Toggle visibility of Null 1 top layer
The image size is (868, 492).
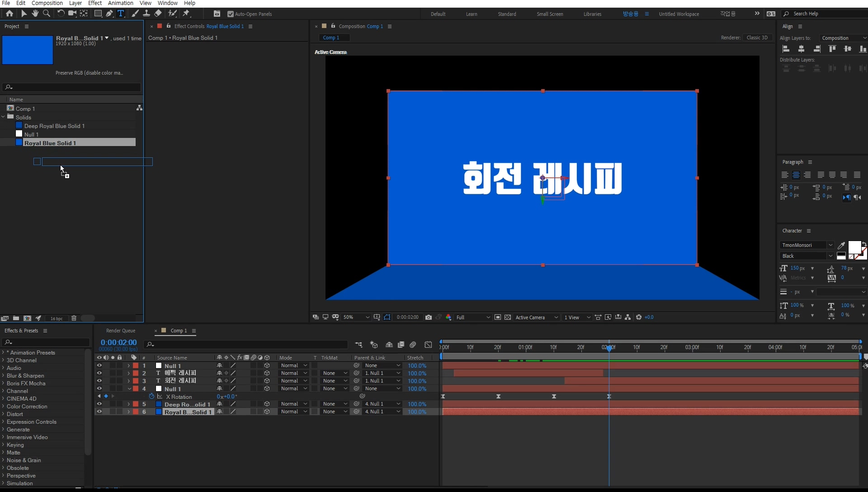pyautogui.click(x=99, y=365)
